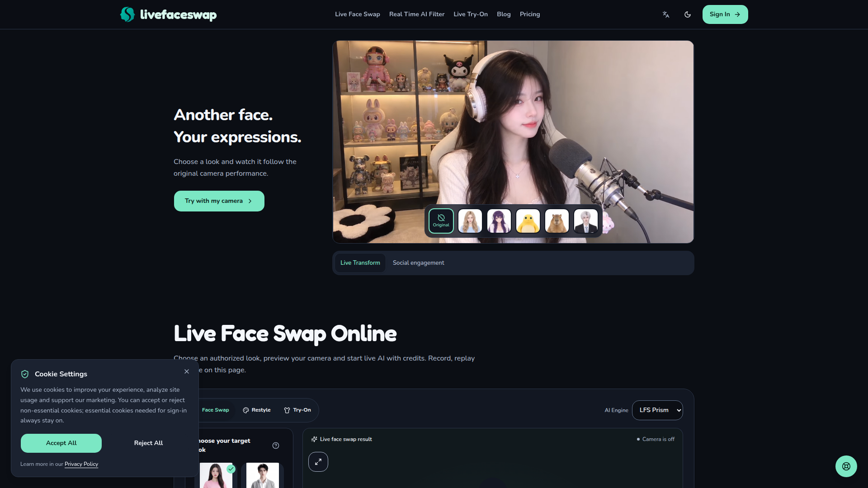Choose the capybara face avatar
This screenshot has height=488, width=868.
coord(557,221)
